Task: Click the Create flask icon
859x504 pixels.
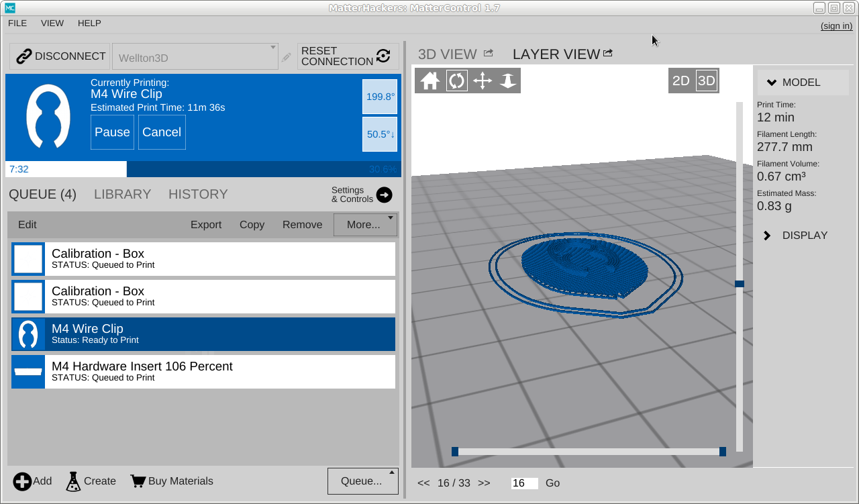Action: pyautogui.click(x=73, y=481)
